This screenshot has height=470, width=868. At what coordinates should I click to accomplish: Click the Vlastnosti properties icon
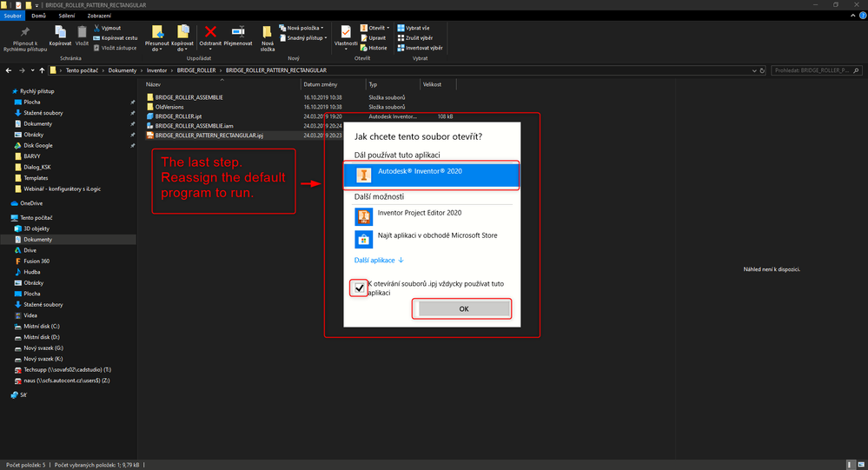tap(346, 32)
